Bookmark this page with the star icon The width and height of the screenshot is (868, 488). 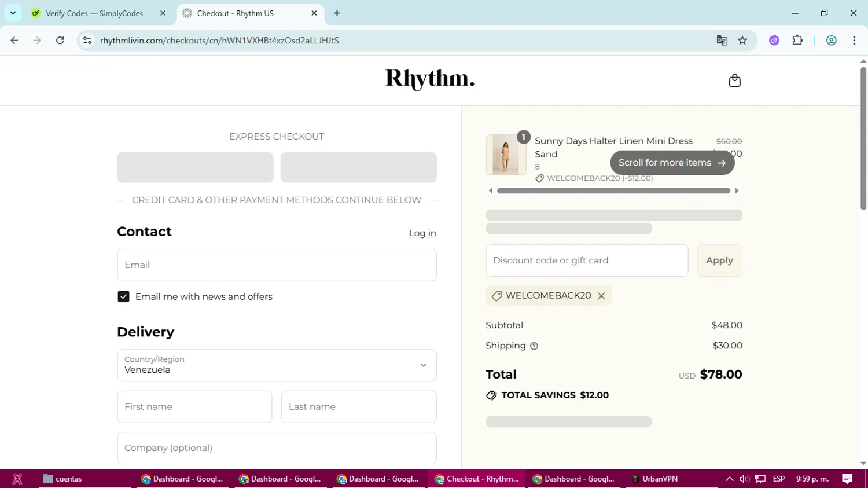click(742, 41)
